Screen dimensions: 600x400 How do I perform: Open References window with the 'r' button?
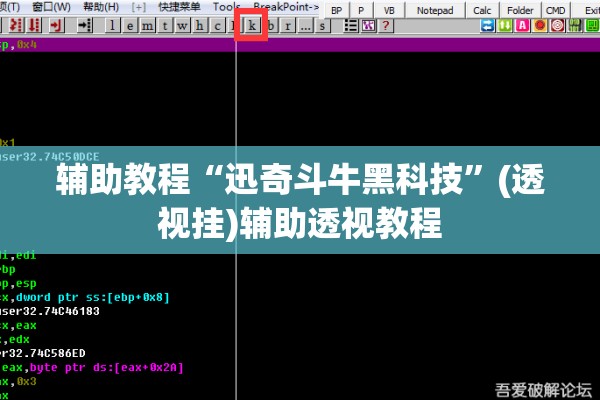pos(287,26)
